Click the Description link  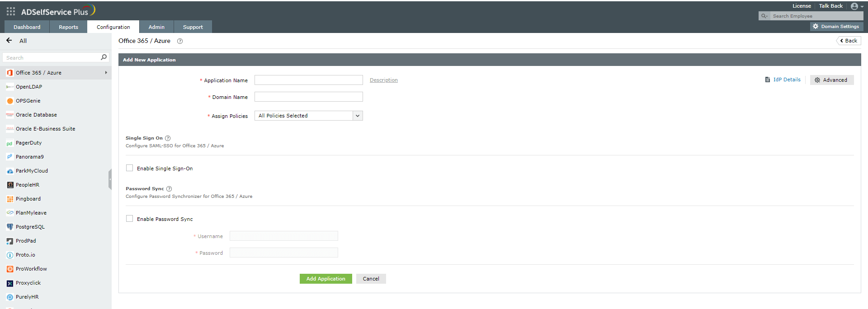point(383,80)
